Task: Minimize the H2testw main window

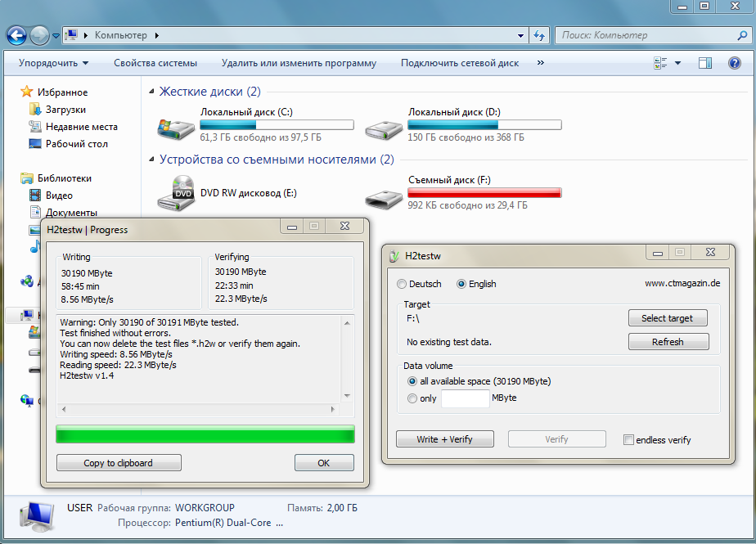Action: [x=658, y=252]
